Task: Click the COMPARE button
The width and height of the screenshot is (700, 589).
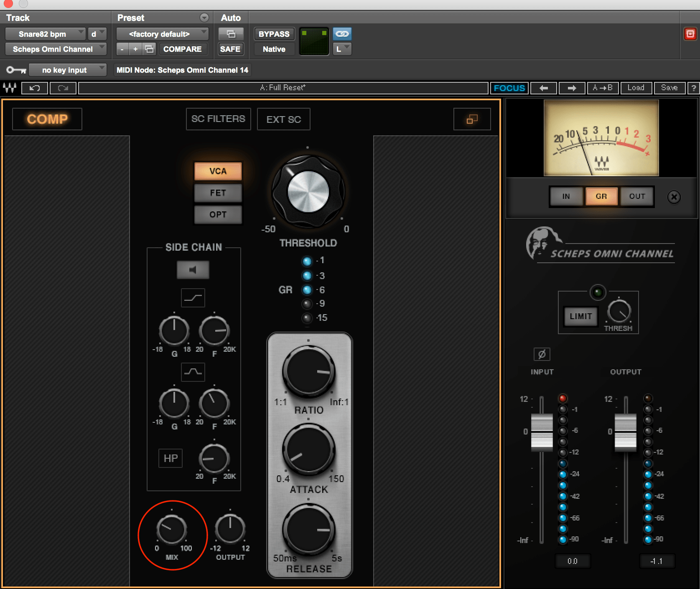Action: [182, 49]
